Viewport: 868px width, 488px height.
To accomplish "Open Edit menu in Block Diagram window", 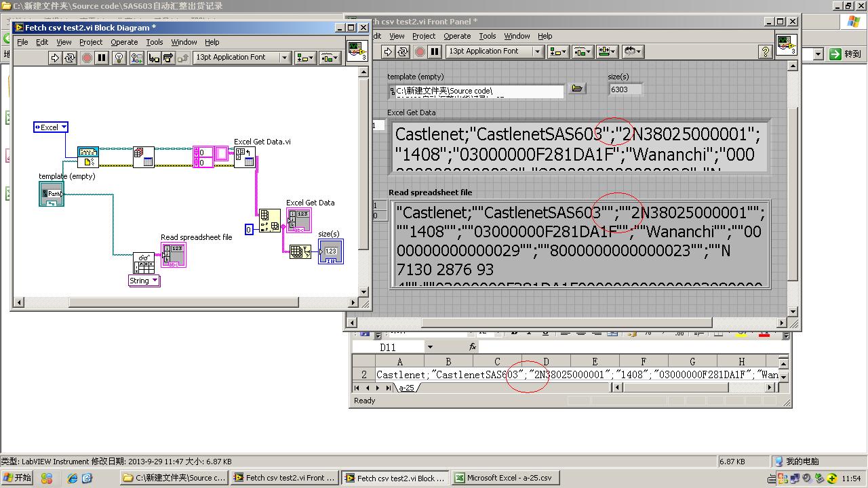I will click(42, 42).
